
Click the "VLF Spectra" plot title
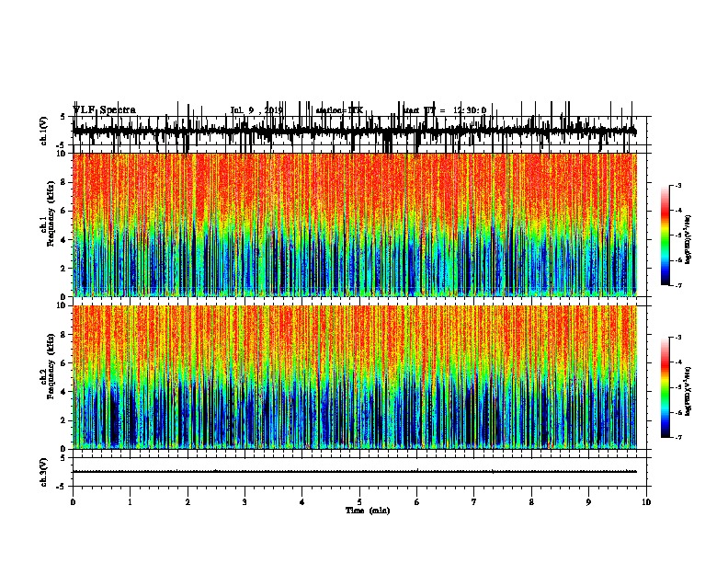click(104, 110)
